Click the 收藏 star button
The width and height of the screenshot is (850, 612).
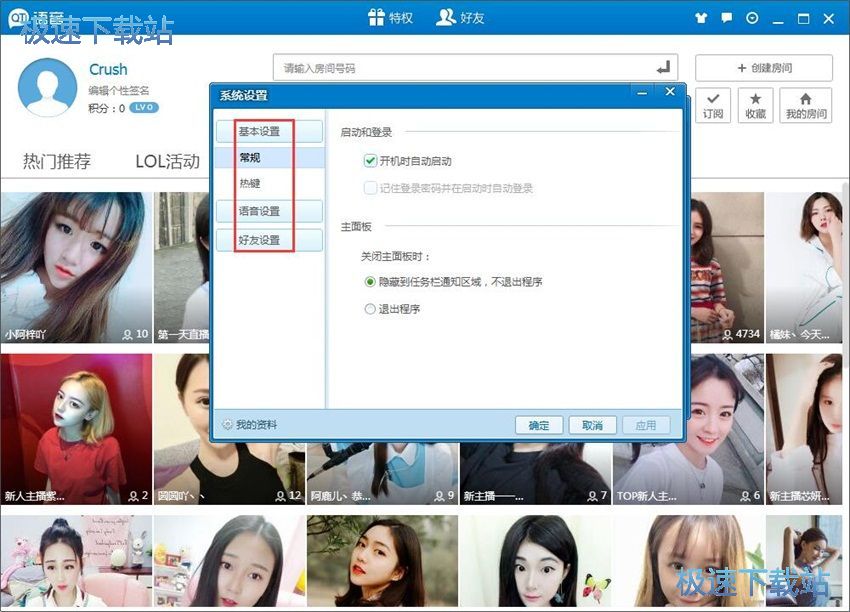(x=755, y=105)
